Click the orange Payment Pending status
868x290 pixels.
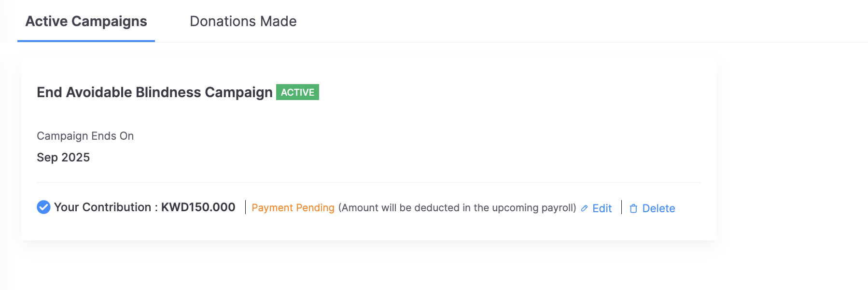(x=293, y=208)
